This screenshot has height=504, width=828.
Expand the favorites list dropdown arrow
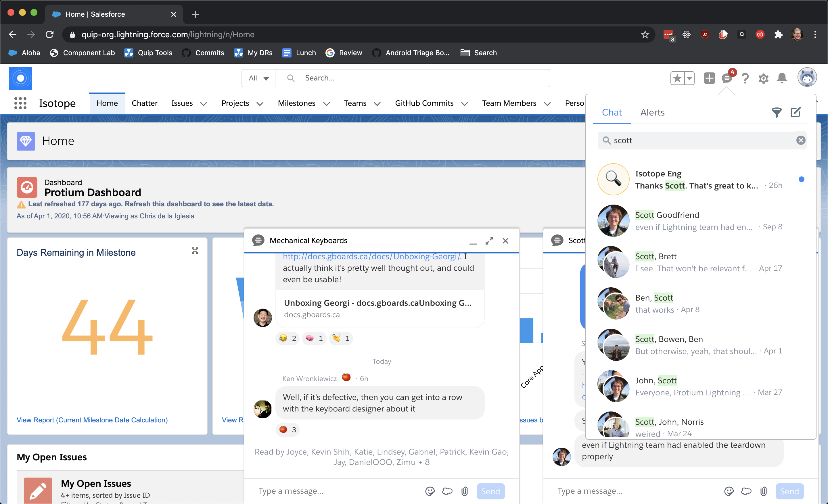click(x=689, y=78)
